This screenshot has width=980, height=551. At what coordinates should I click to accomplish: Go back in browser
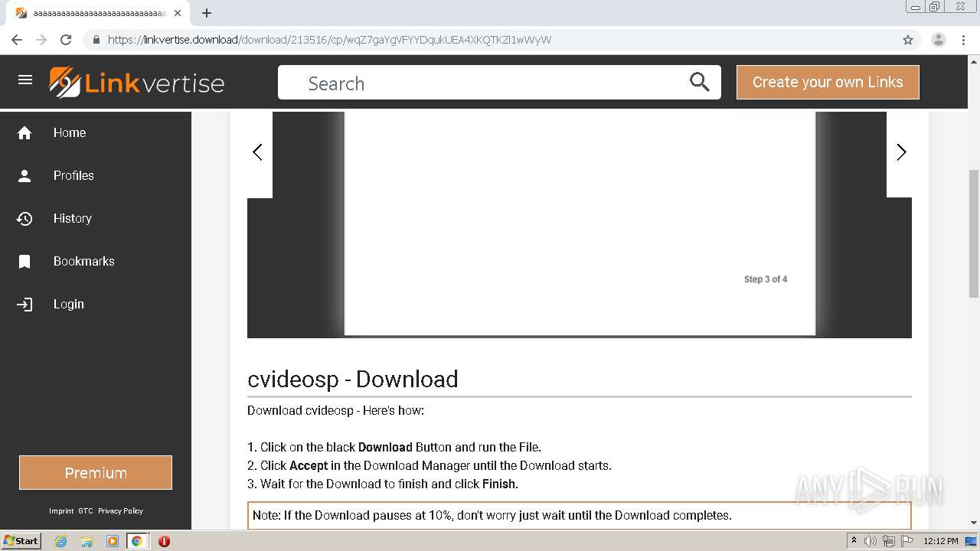click(17, 40)
